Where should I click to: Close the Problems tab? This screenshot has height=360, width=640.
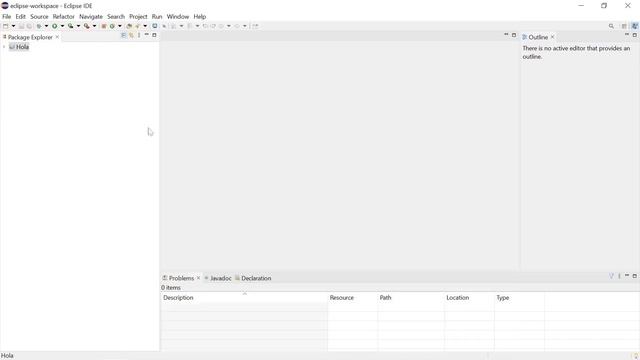198,278
